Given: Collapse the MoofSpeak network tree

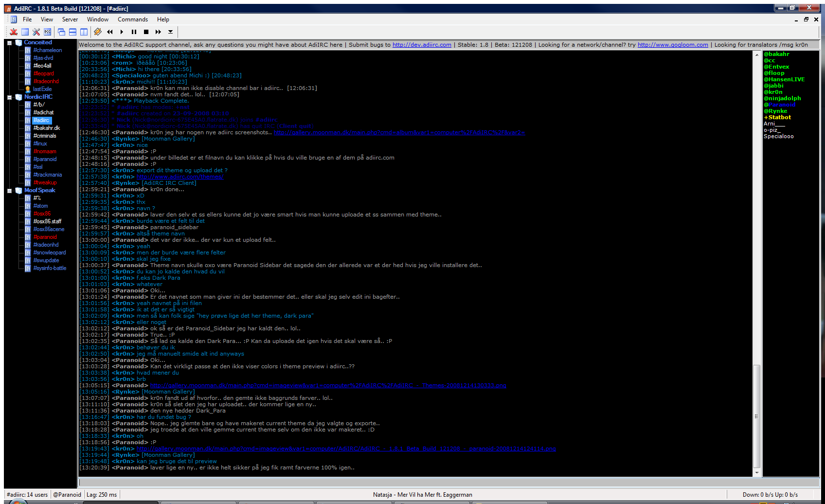Looking at the screenshot, I should 10,190.
